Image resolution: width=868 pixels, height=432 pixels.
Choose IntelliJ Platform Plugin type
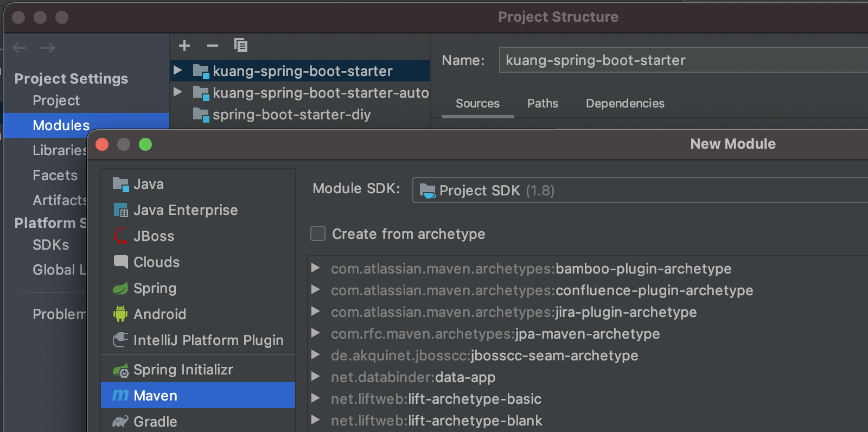tap(208, 340)
